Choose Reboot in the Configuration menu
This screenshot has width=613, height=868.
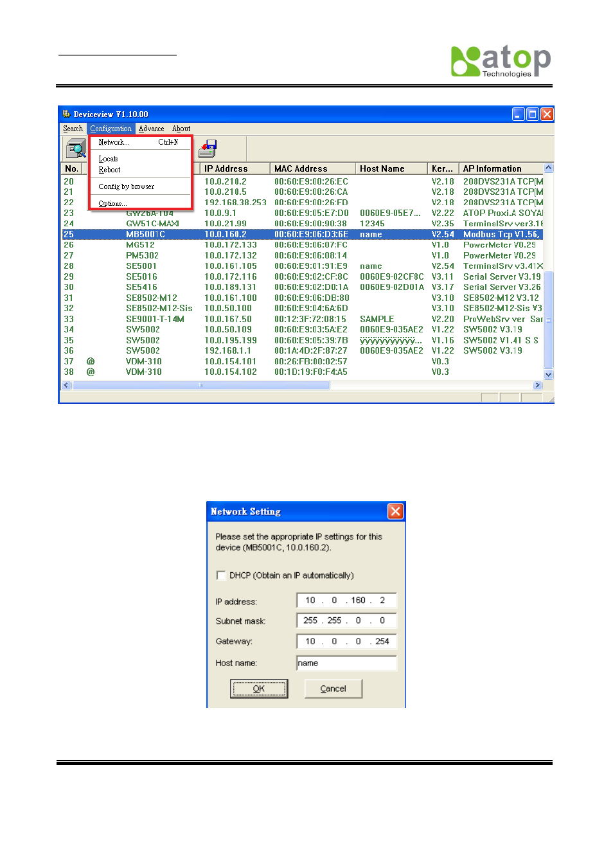(139, 170)
